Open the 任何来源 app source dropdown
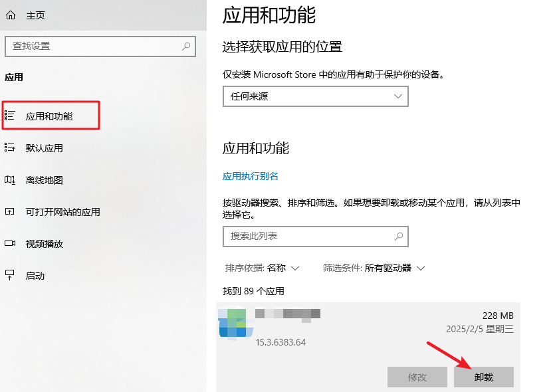Screen dimensions: 559x392 (x=315, y=96)
